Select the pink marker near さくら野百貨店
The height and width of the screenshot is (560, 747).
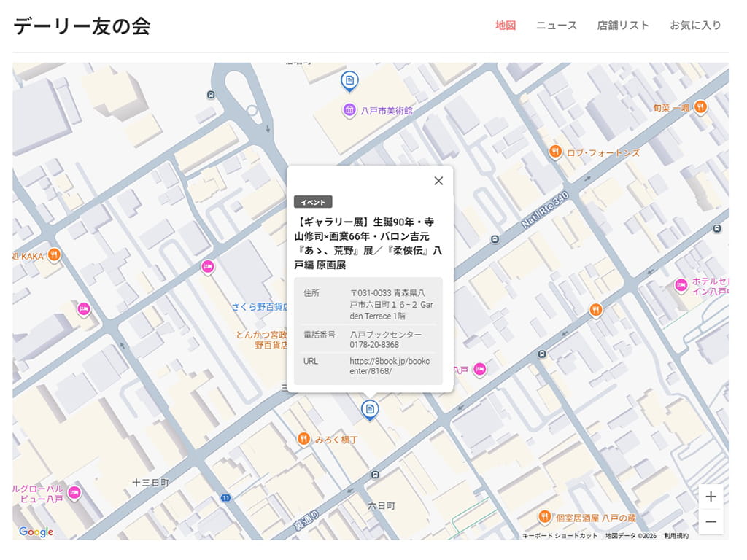tap(206, 268)
